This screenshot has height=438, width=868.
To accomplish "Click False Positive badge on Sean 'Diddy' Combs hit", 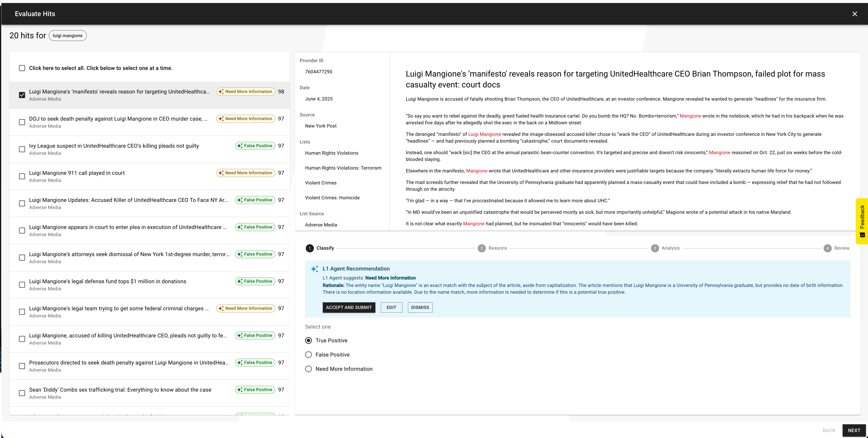I will (255, 390).
